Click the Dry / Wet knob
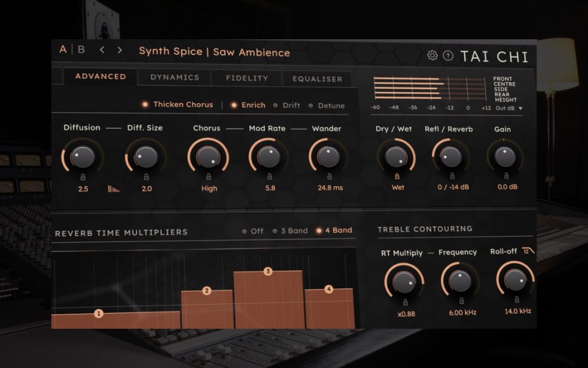This screenshot has height=368, width=588. point(396,156)
